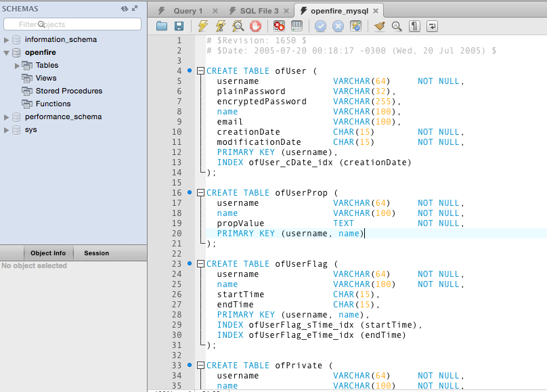Screen dimensions: 547x392
Task: Toggle invisible characters pilcrow icon
Action: 414,26
